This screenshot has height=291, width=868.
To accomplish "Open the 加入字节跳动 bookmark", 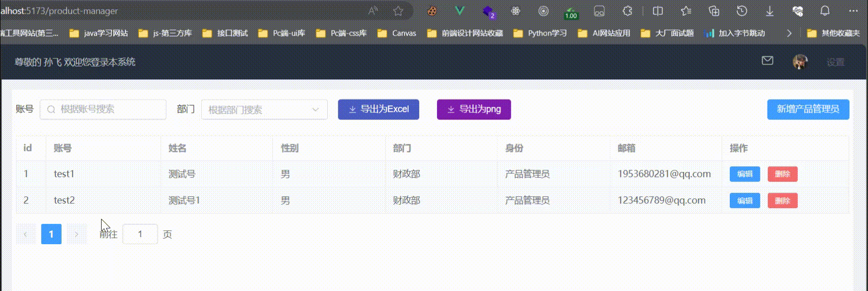I will [x=735, y=33].
